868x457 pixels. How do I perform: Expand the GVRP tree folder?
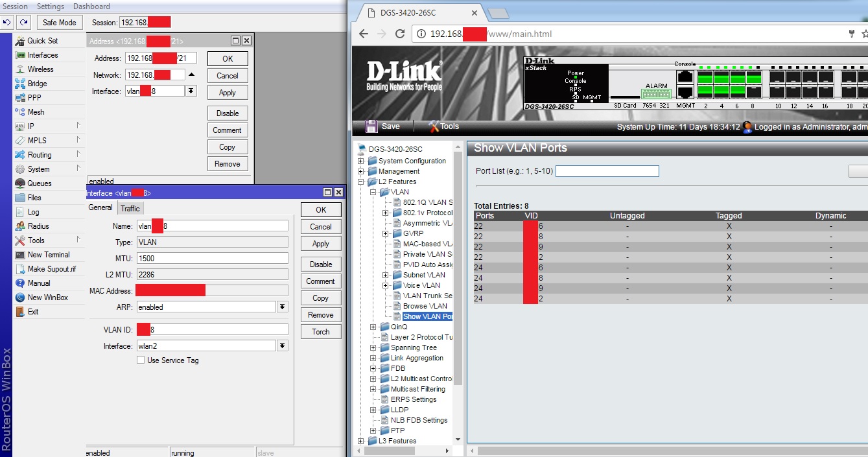click(386, 233)
